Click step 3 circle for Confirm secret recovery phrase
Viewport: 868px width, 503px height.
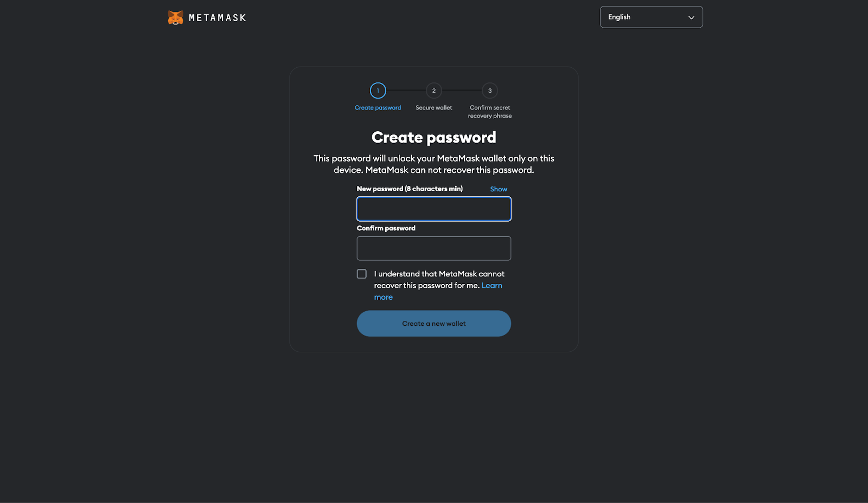[x=489, y=91]
